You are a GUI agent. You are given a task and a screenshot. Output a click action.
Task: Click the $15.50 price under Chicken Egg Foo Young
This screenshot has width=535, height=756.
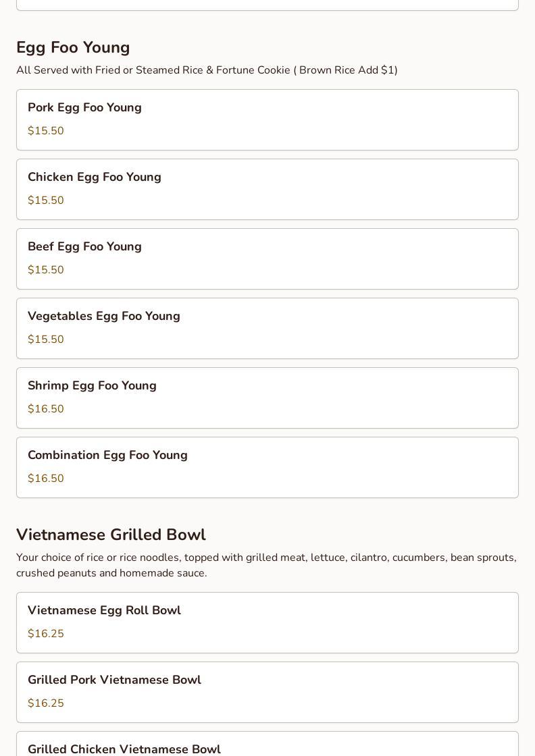[46, 200]
